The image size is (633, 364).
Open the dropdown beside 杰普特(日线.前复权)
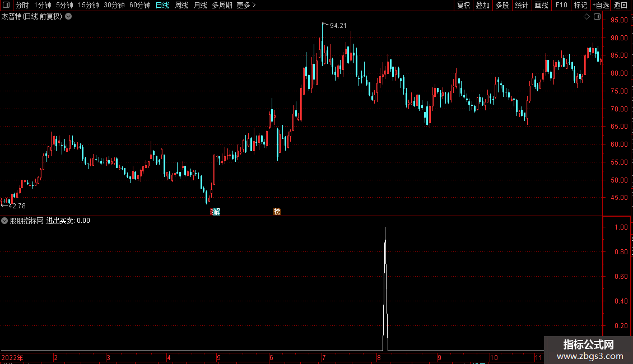(x=69, y=17)
